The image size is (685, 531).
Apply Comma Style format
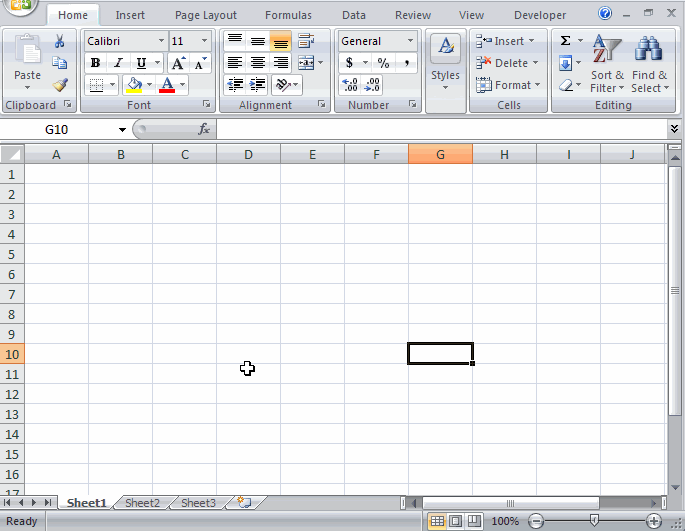407,63
